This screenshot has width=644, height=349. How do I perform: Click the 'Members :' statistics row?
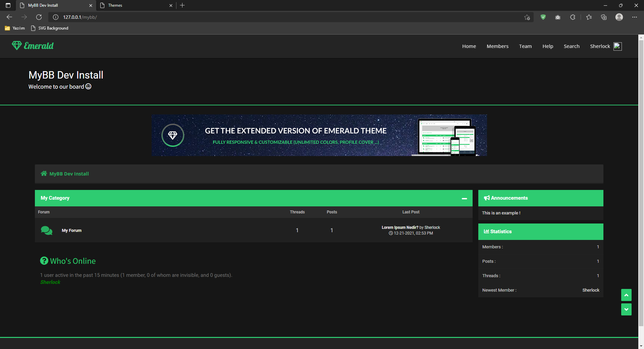tap(541, 247)
